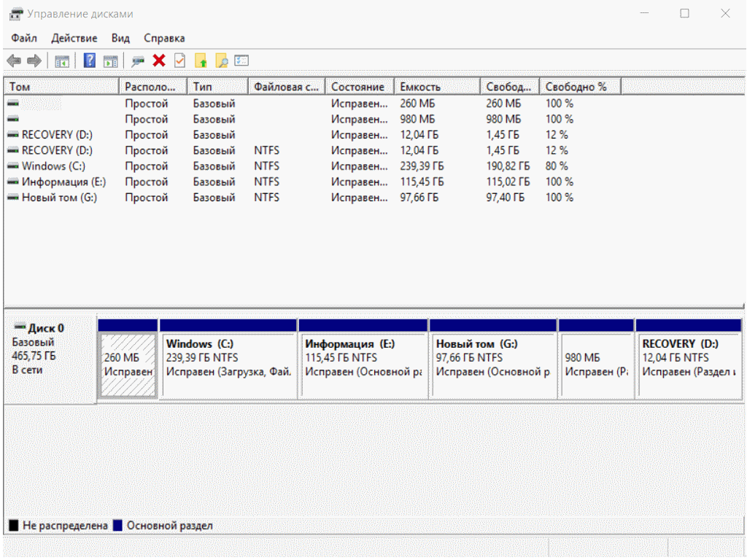The width and height of the screenshot is (747, 560).
Task: Click the Properties checkmark page icon
Action: 179,61
